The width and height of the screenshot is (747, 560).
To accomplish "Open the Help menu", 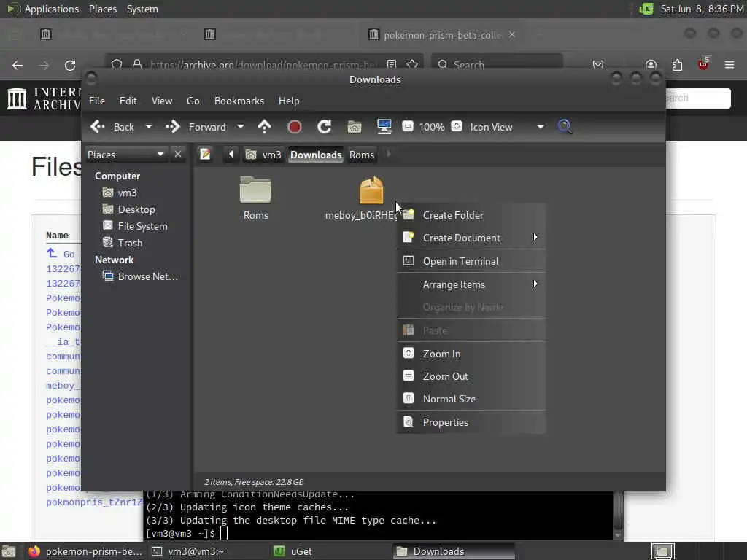I will (289, 101).
